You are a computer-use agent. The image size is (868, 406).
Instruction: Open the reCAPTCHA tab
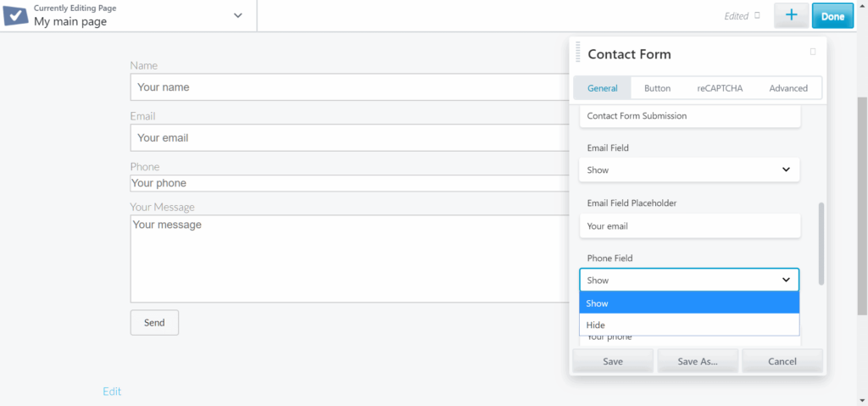pos(720,88)
